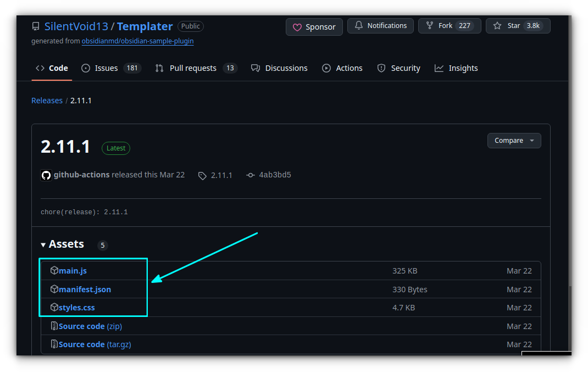Click the Fork icon
Screen dimensions: 588x373
tap(430, 26)
